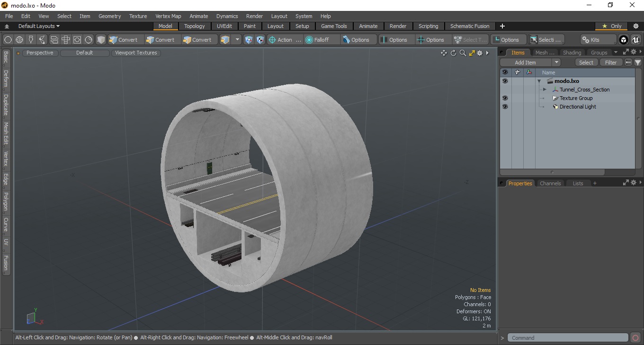644x345 pixels.
Task: Click the eye column header in Items
Action: tap(505, 73)
